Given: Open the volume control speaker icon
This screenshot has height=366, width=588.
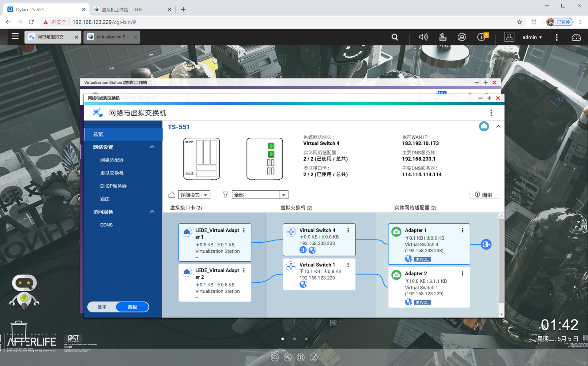Looking at the screenshot, I should 423,37.
